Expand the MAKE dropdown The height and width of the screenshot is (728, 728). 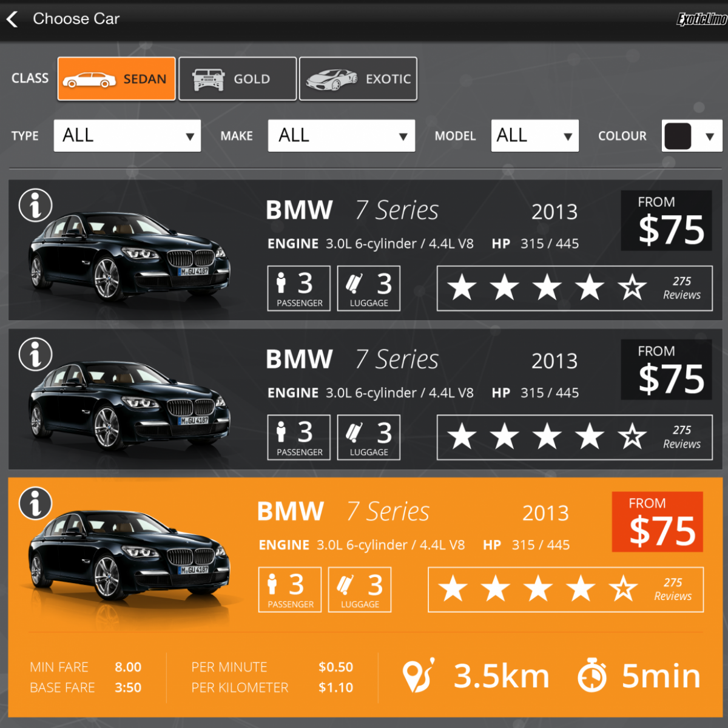[x=341, y=135]
